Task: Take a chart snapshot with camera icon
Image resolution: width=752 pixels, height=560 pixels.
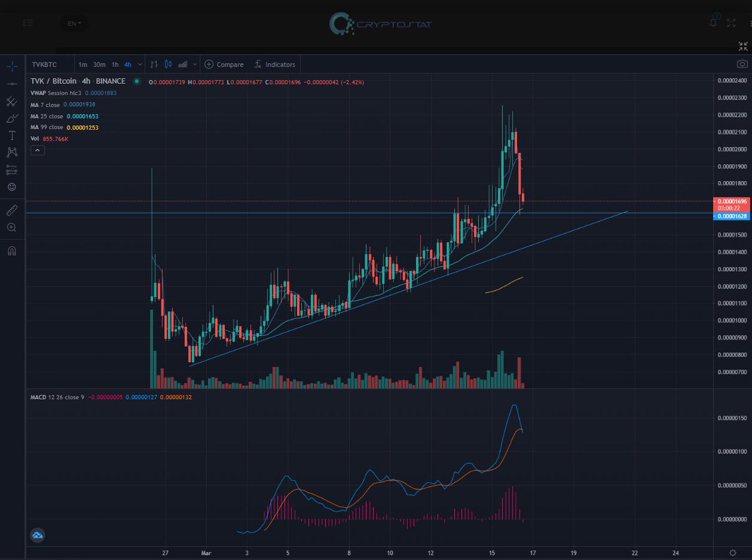Action: point(742,64)
